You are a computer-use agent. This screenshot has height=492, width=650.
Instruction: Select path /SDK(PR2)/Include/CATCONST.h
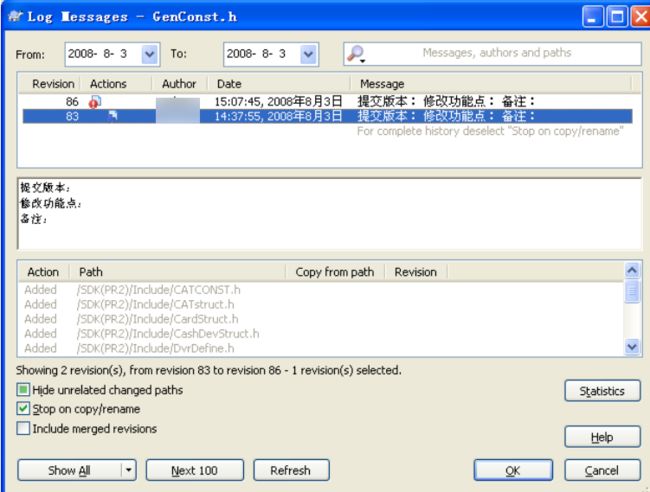pos(158,290)
